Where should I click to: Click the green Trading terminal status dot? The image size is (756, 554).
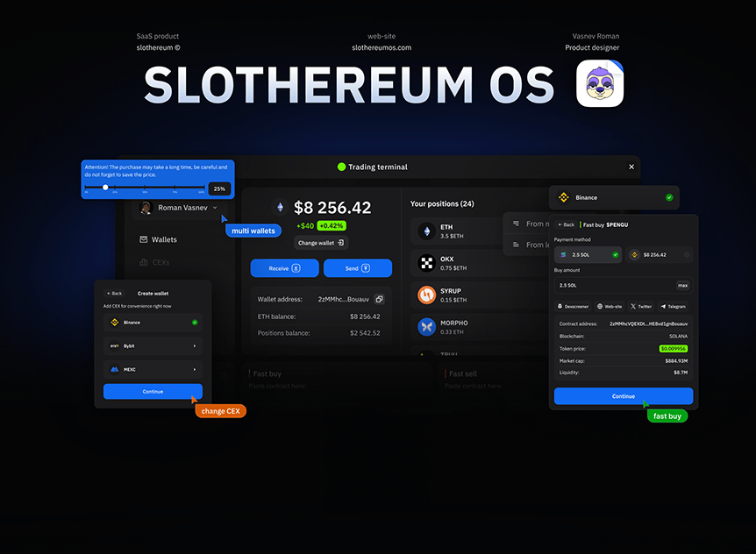[341, 167]
